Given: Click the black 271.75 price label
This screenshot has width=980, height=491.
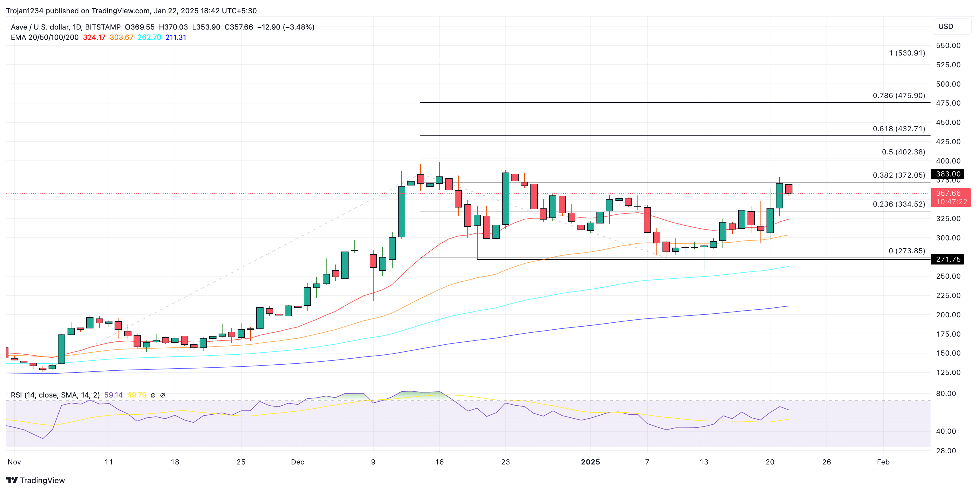Looking at the screenshot, I should point(948,259).
